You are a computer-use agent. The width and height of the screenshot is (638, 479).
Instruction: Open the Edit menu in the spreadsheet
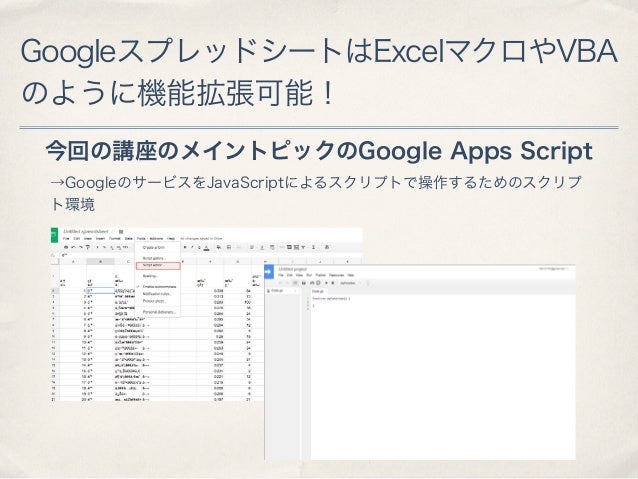(76, 238)
